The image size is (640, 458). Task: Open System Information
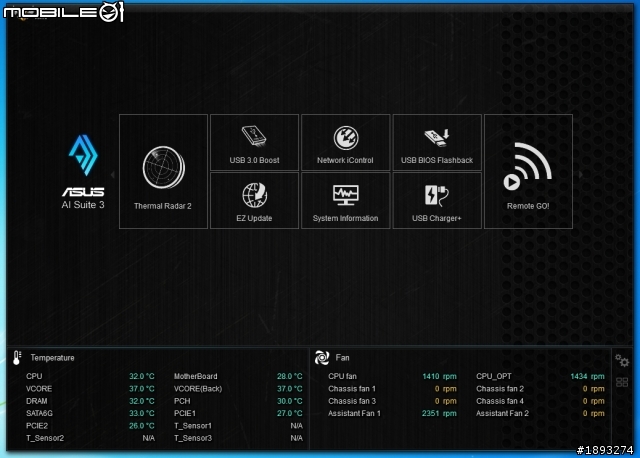coord(345,200)
